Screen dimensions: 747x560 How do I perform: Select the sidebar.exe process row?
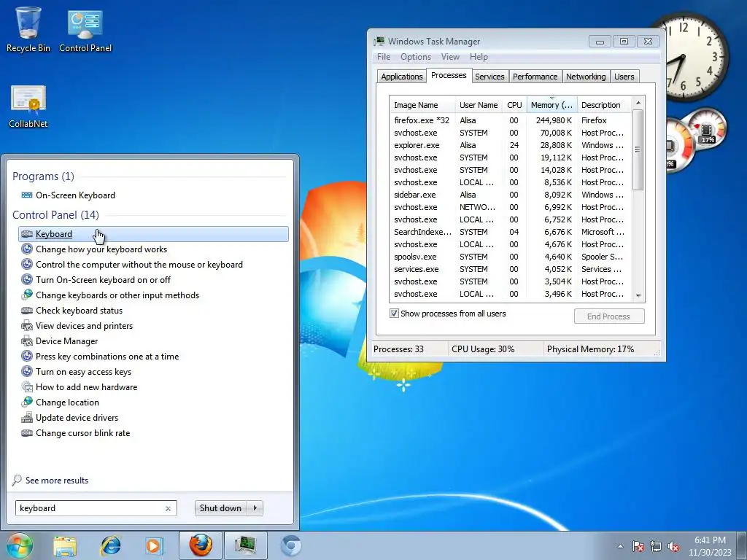click(511, 195)
